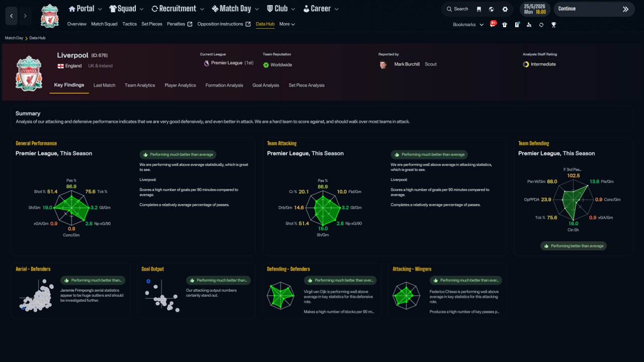The width and height of the screenshot is (644, 362).
Task: Open the Attacking - Wingers card heading
Action: click(x=412, y=269)
